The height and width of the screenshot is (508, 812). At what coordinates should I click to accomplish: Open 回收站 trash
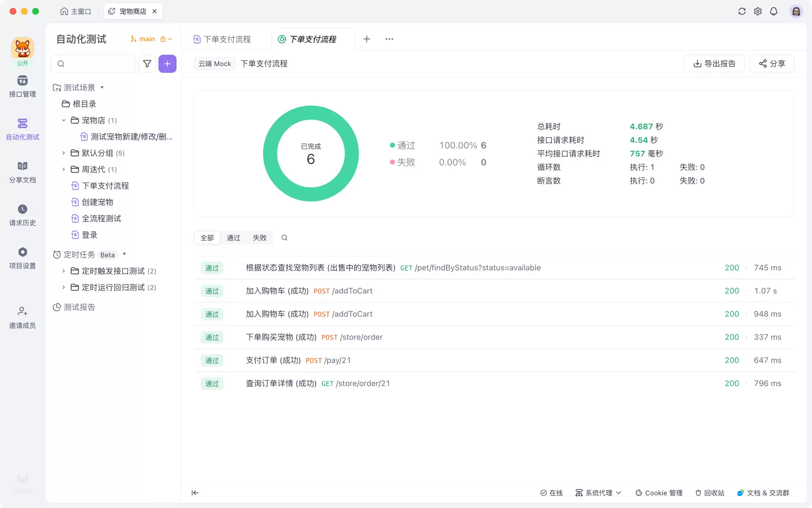point(710,493)
